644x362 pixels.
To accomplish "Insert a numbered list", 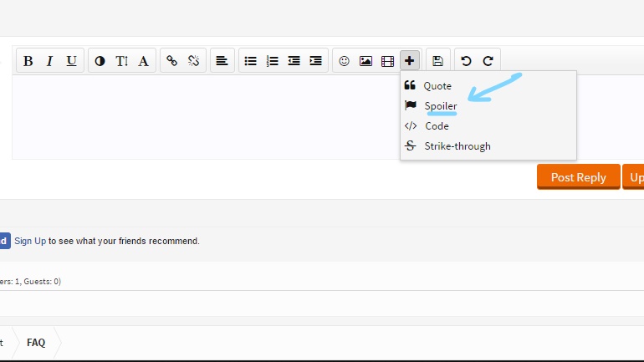I will [x=273, y=61].
